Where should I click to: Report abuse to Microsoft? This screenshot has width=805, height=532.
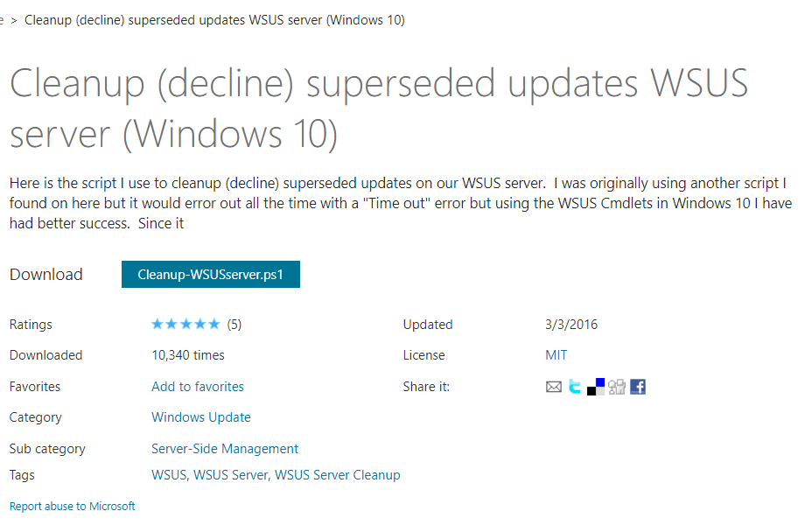click(x=72, y=506)
